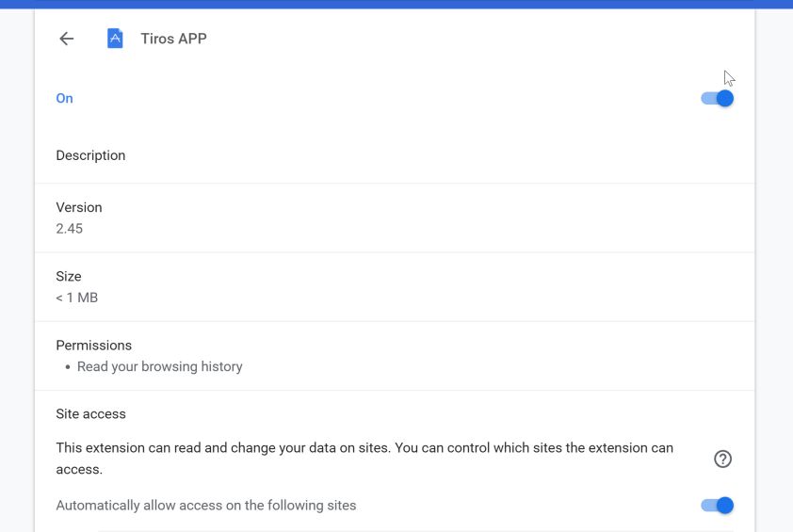Open the site access help icon
Viewport: 793px width, 532px height.
point(722,459)
